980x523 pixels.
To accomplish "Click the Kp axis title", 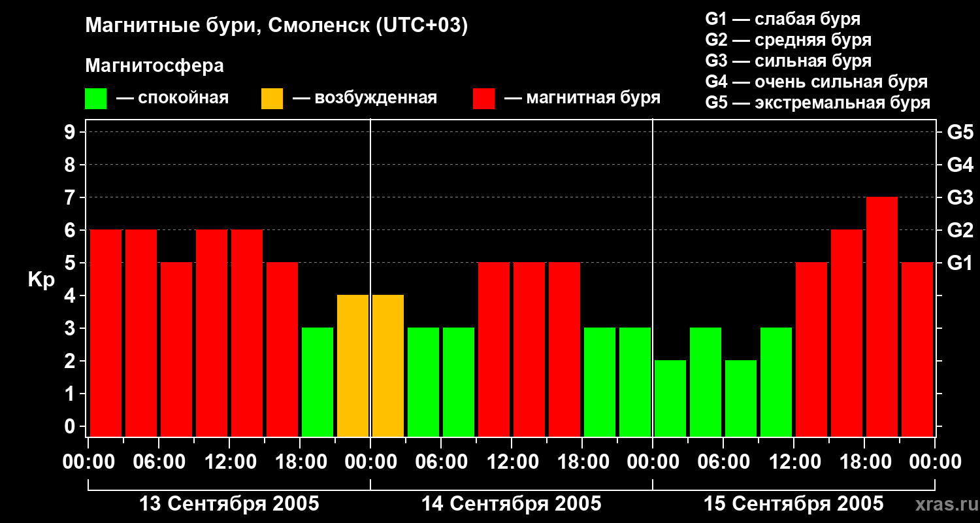I will tap(41, 280).
